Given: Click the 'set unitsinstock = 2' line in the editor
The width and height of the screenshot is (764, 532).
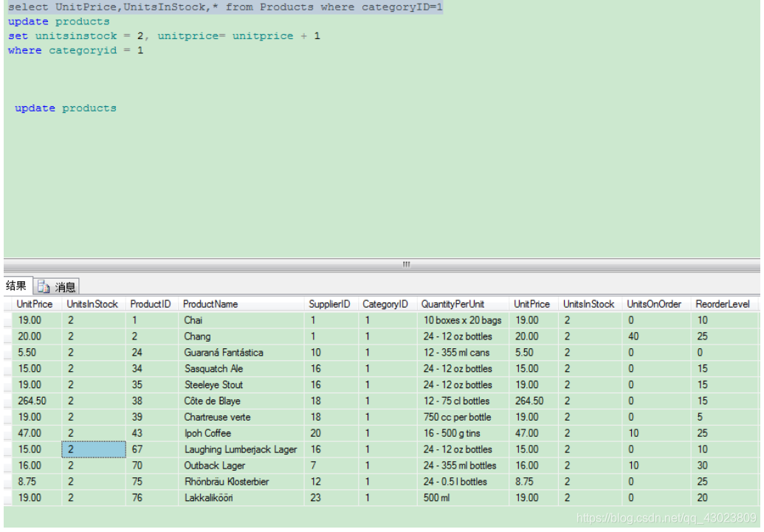Looking at the screenshot, I should pos(164,35).
